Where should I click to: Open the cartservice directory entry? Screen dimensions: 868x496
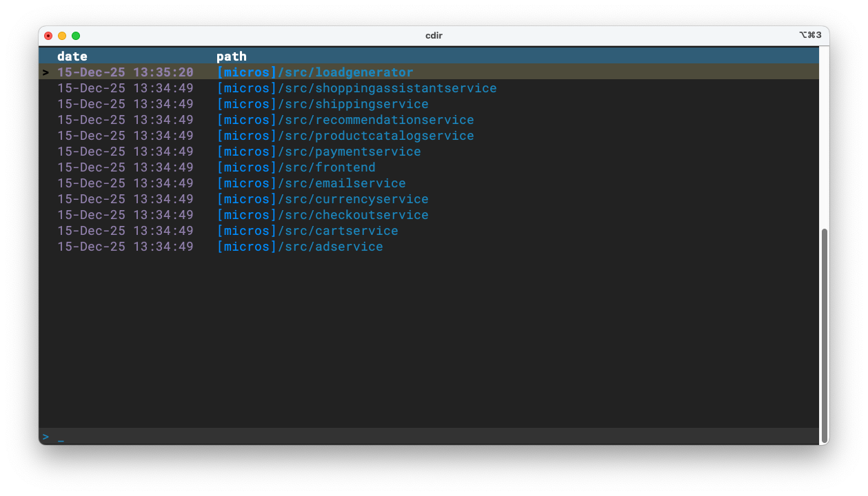click(x=307, y=231)
